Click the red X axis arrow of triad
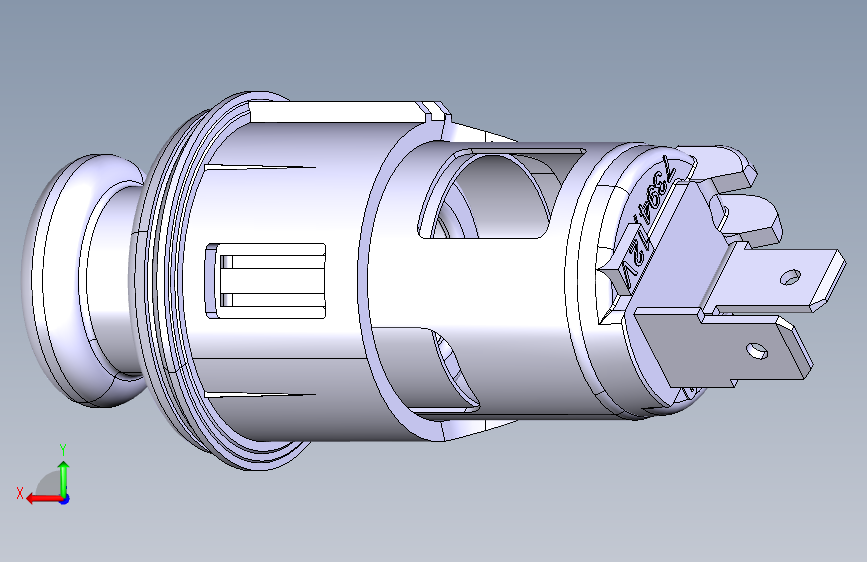 point(43,499)
